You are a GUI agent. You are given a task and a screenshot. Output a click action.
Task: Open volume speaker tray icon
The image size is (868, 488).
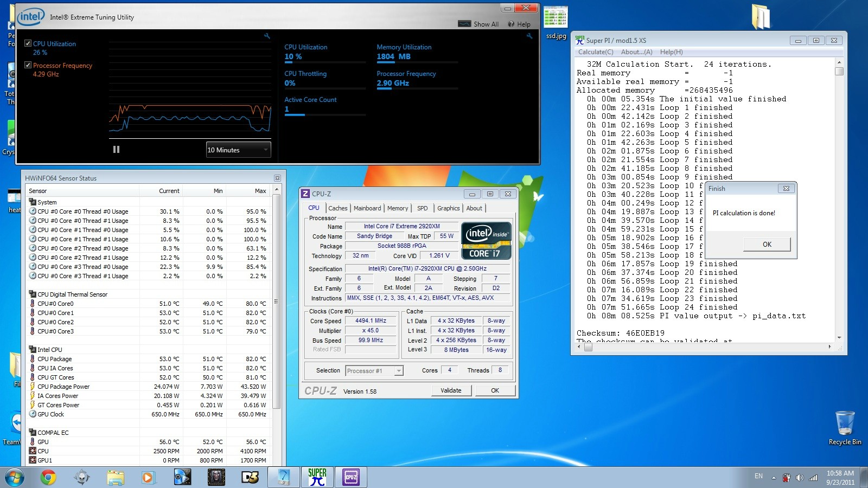point(800,477)
